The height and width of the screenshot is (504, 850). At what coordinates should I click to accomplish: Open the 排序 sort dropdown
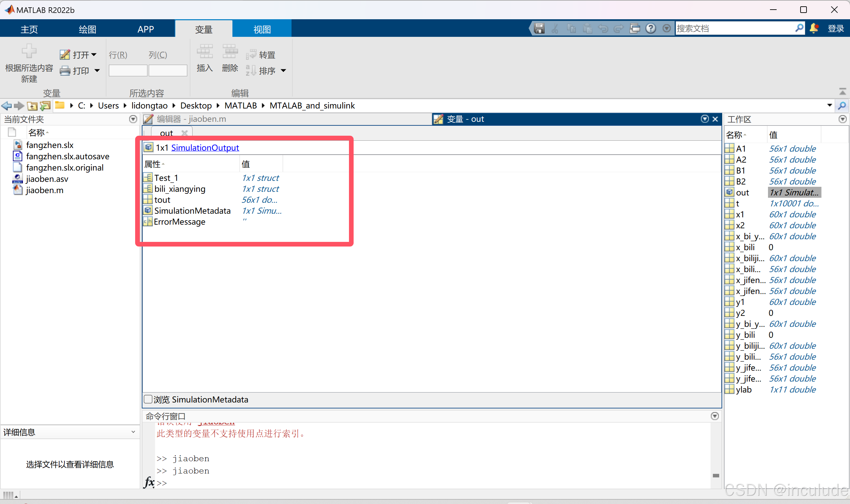(283, 71)
